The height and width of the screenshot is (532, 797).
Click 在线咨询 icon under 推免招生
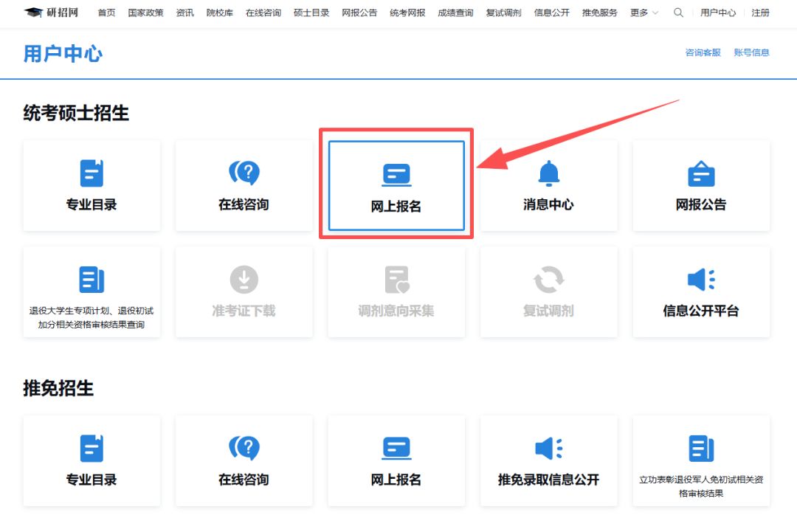(x=244, y=448)
